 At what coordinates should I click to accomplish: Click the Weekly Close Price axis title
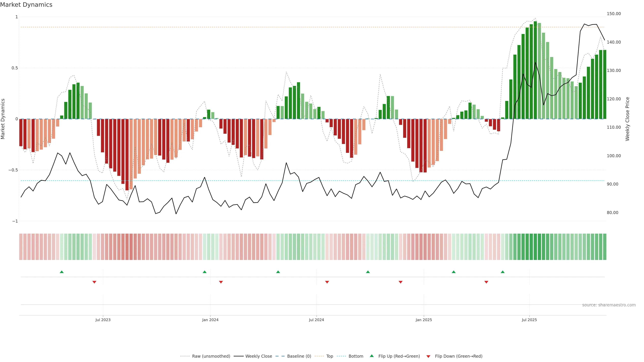(x=627, y=119)
